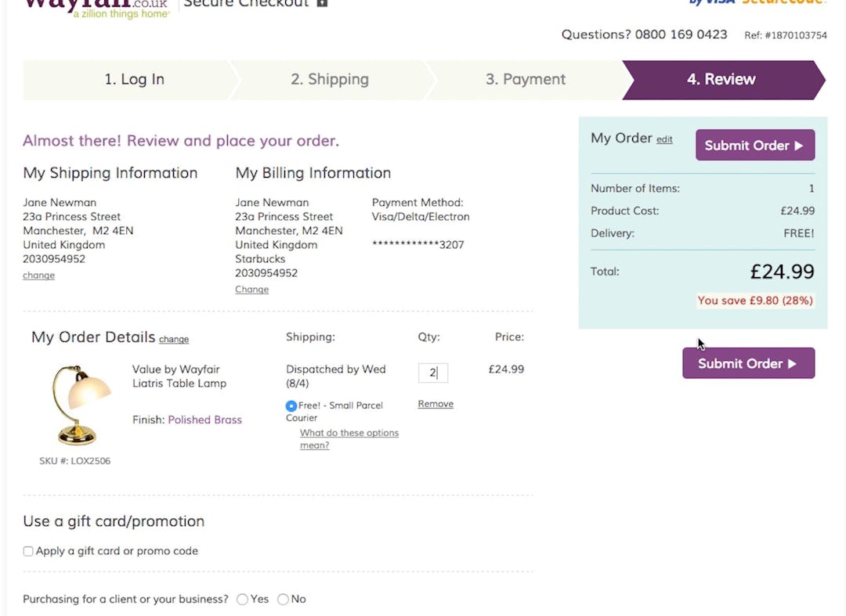Select Yes for purchasing for a business

(242, 599)
